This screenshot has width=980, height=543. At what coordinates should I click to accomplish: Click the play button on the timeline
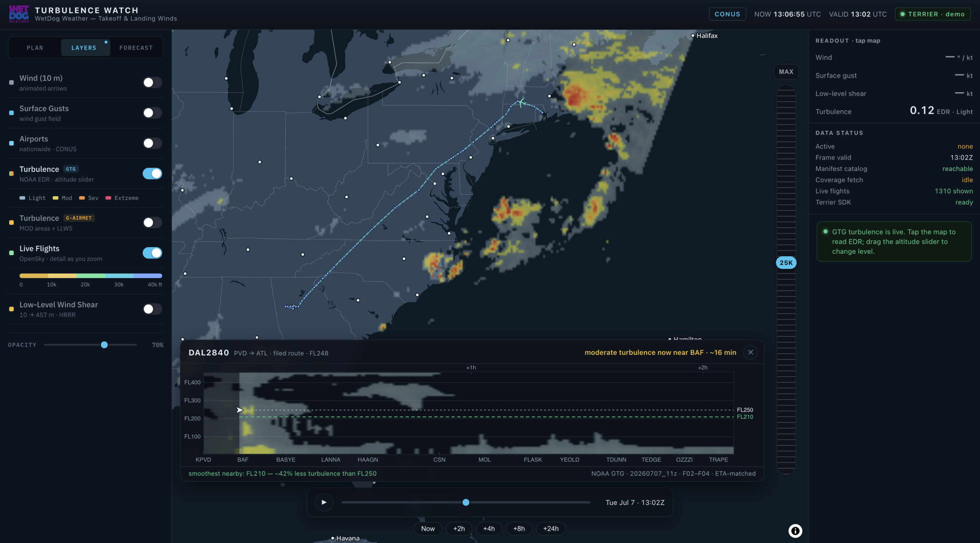324,502
